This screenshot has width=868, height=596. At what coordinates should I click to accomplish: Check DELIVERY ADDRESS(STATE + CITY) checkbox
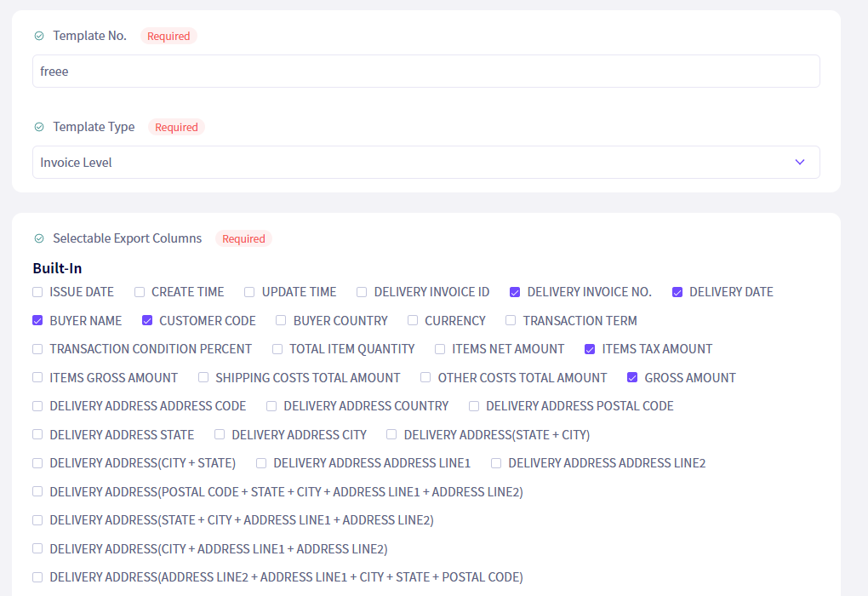[x=391, y=434]
